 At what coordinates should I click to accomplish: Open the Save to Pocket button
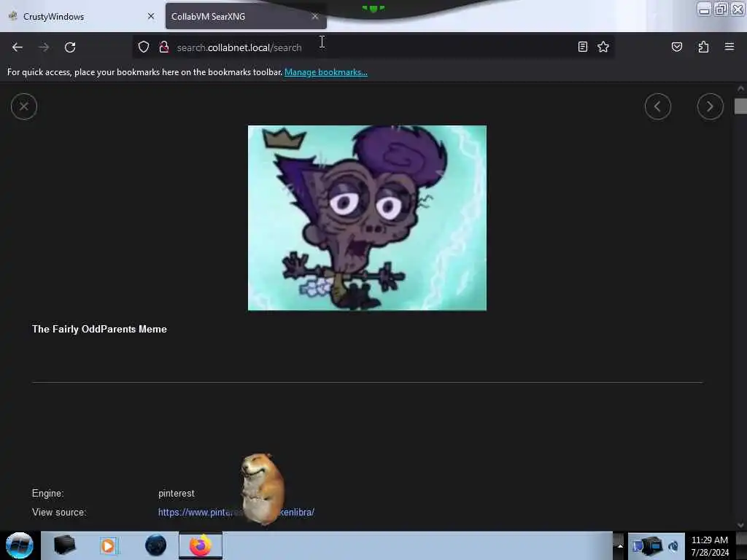coord(676,47)
